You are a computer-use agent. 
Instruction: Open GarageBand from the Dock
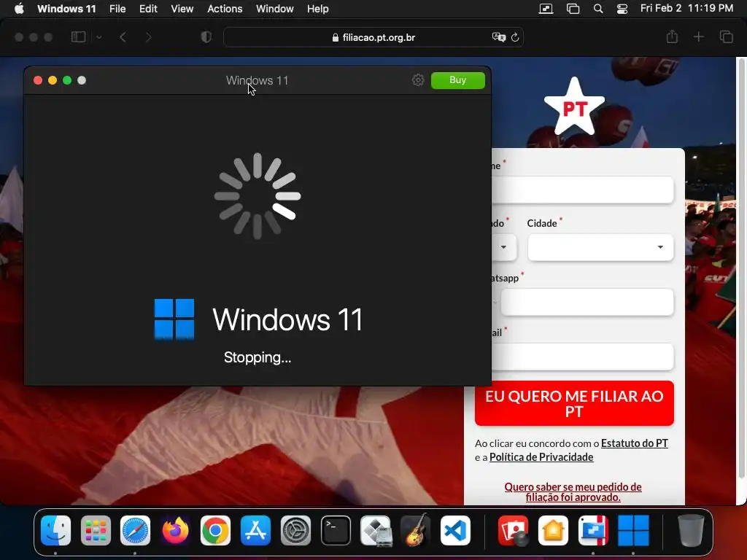(415, 530)
